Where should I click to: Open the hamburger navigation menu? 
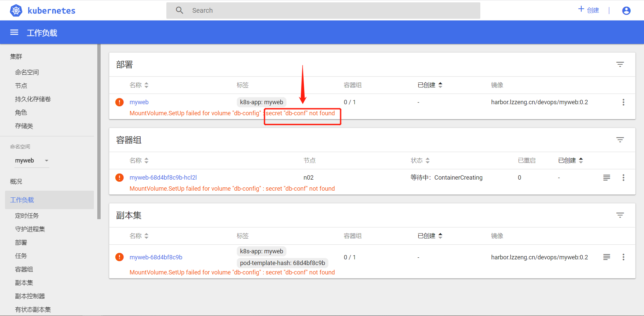(x=14, y=33)
